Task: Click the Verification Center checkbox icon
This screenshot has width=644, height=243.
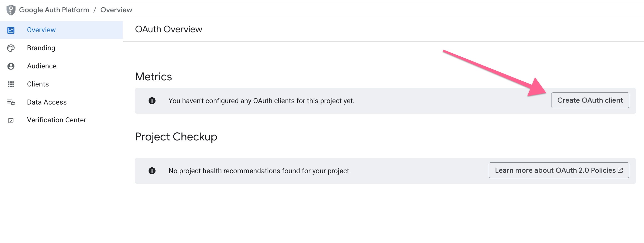Action: (11, 120)
